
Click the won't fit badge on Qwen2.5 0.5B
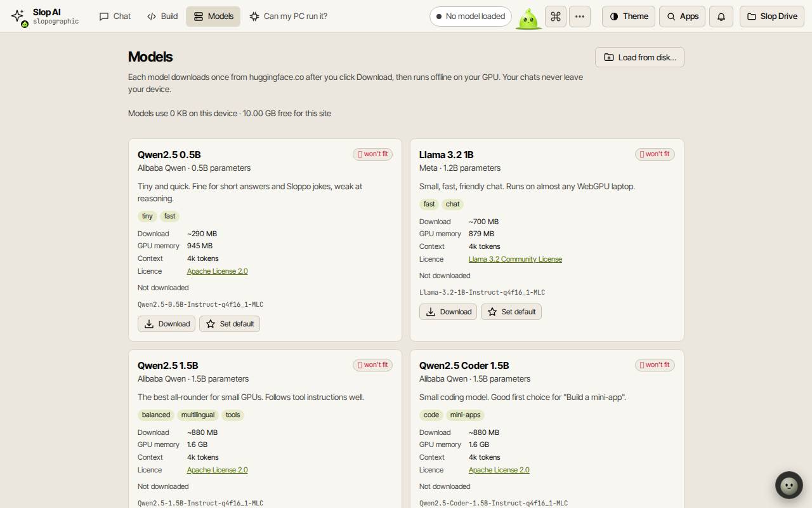373,154
